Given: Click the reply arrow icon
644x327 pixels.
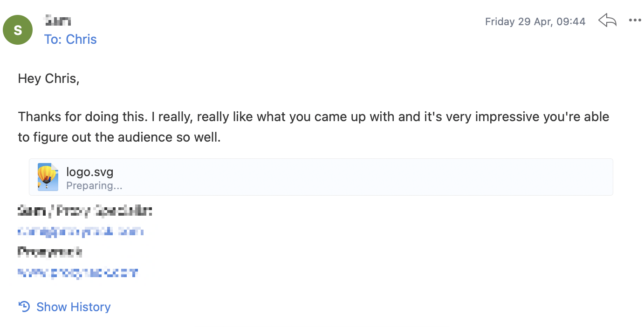Looking at the screenshot, I should [608, 20].
